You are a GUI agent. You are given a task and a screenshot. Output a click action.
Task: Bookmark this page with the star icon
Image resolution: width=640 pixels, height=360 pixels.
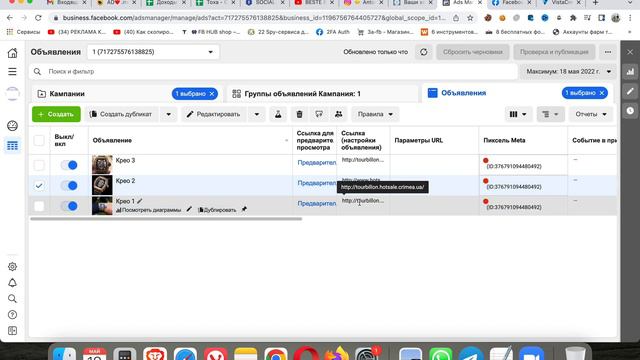click(x=470, y=18)
